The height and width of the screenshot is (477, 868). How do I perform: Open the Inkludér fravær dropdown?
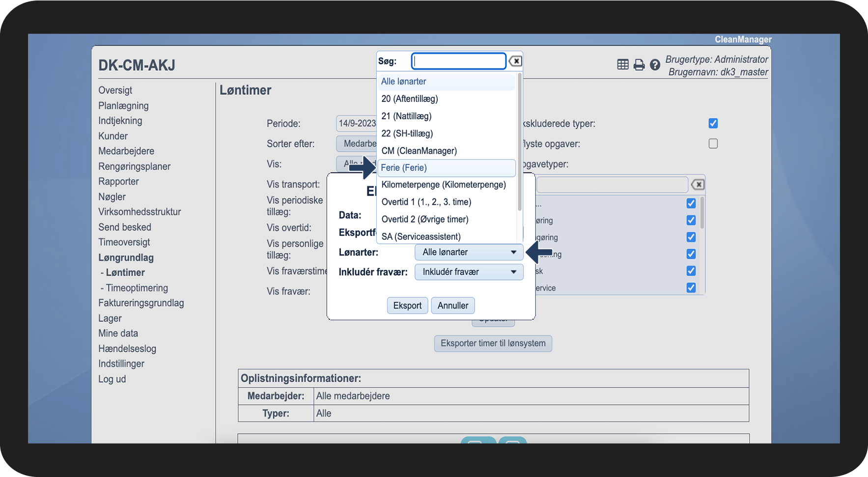point(469,272)
